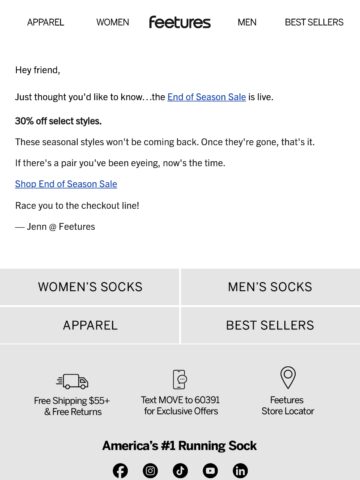Screen dimensions: 360x480
Task: Open the YouTube social icon
Action: point(210,471)
